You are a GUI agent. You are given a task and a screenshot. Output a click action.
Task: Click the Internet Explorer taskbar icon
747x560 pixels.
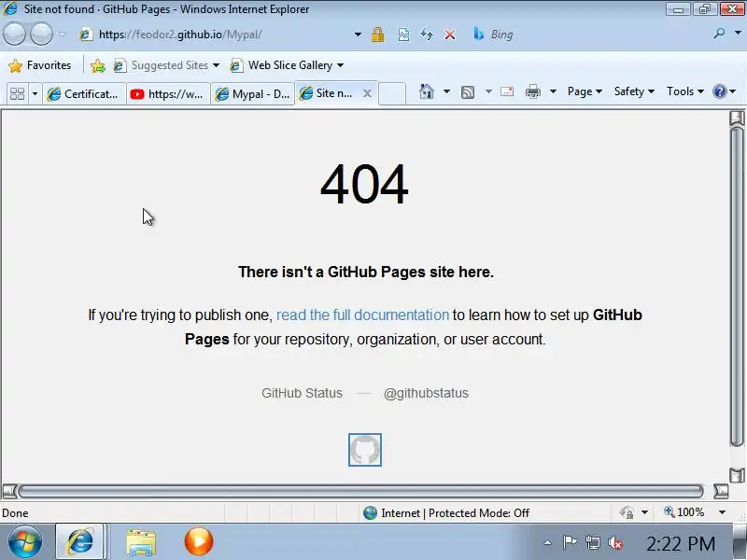coord(79,542)
